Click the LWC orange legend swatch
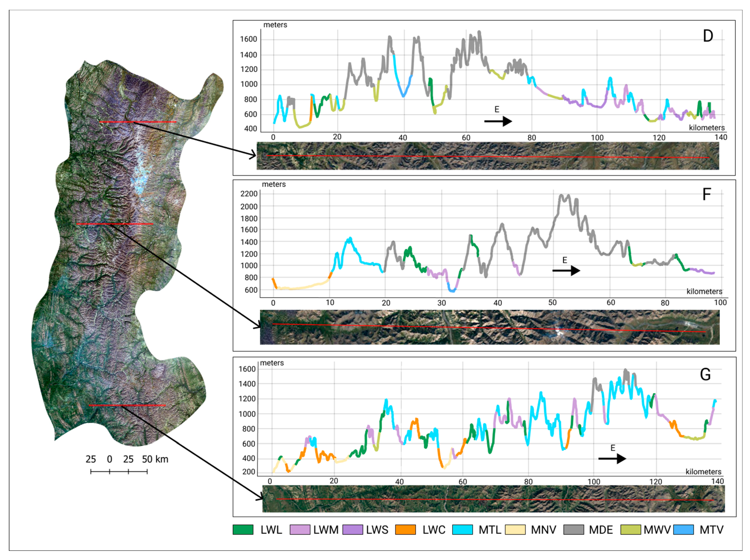The image size is (750, 560). pos(405,530)
